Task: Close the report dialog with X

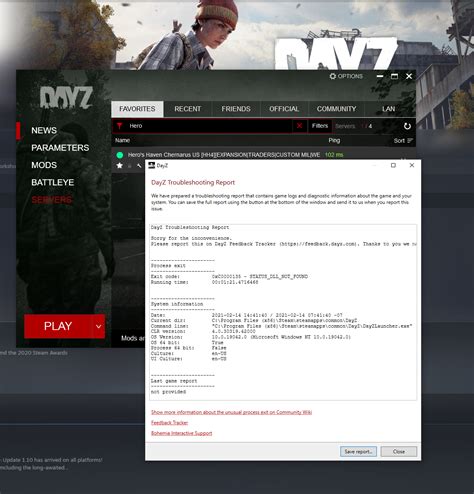Action: [x=412, y=165]
